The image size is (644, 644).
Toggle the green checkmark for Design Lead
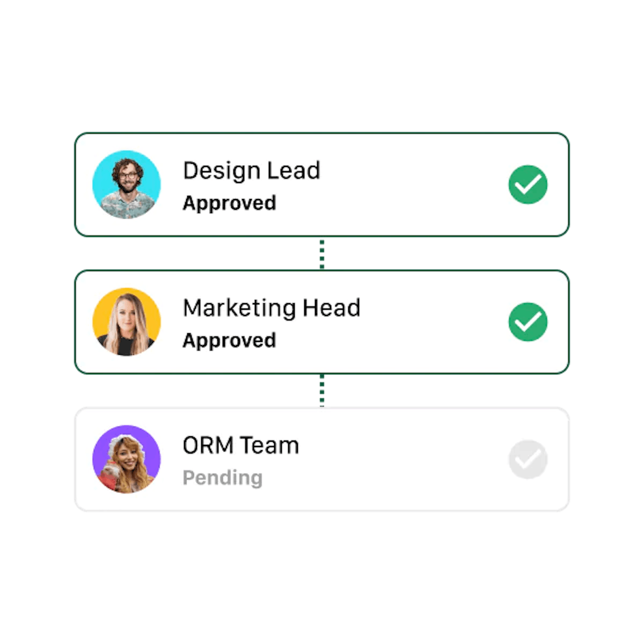pos(528,185)
